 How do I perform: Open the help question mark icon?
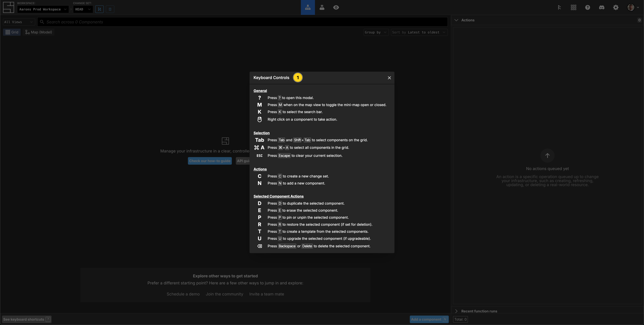[587, 7]
